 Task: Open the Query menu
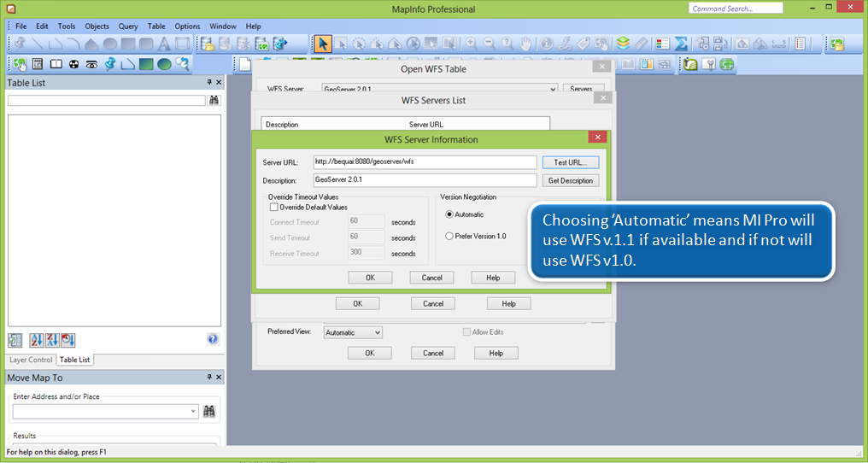coord(128,26)
